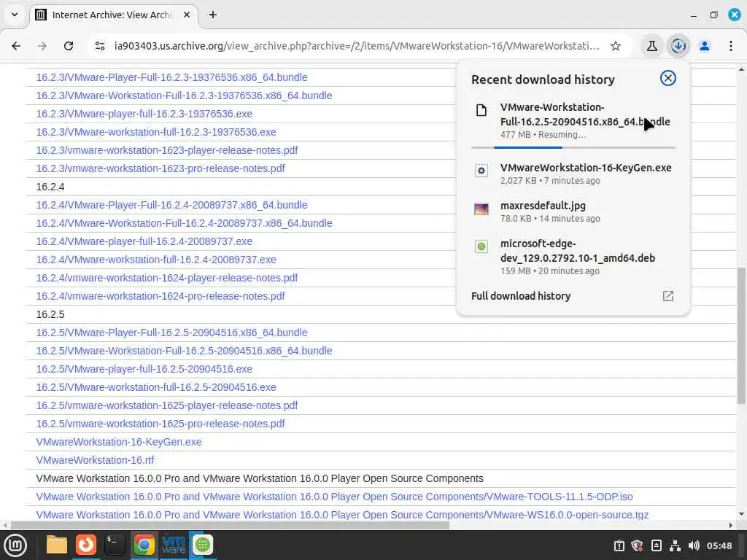Open VMware-WS16.0.0-open-source.tgz link

[342, 515]
